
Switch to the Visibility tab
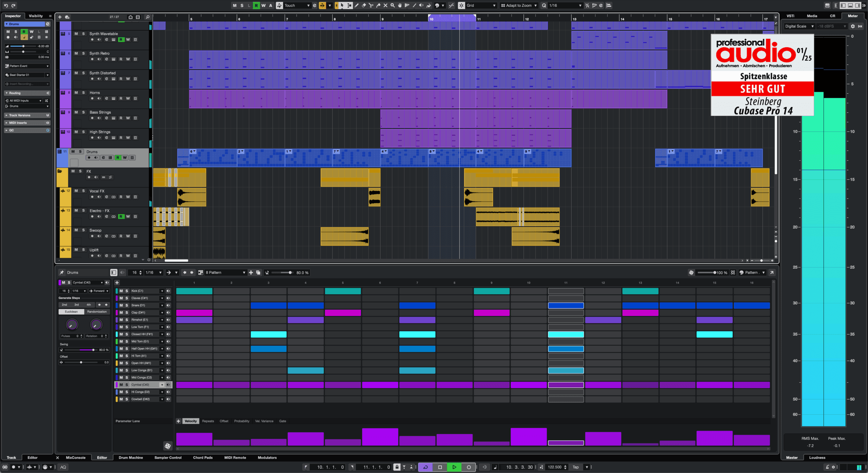(x=36, y=16)
